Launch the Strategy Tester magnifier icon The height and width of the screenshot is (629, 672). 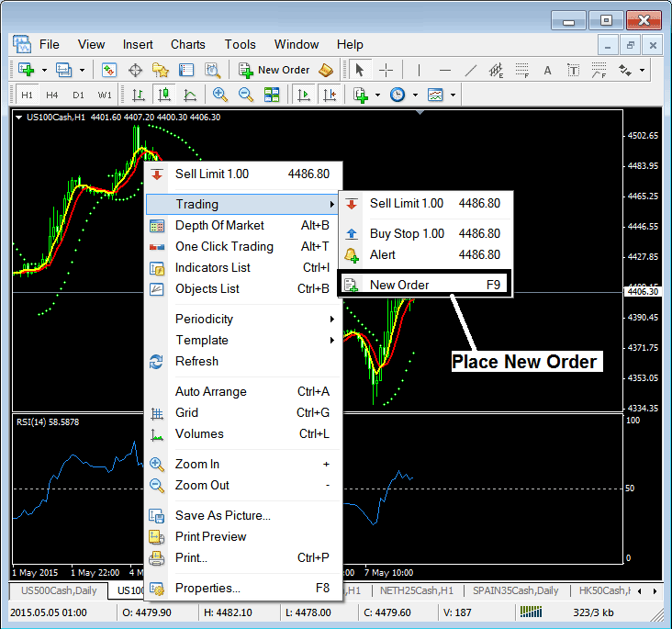point(212,70)
